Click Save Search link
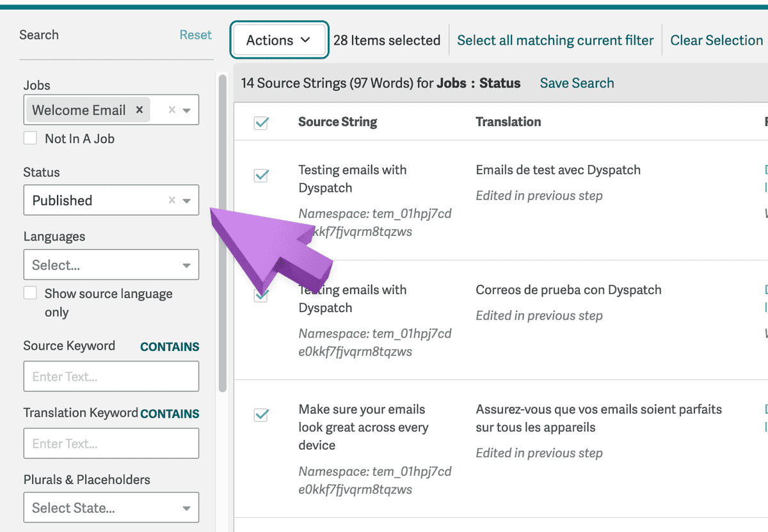This screenshot has width=768, height=532. click(577, 83)
